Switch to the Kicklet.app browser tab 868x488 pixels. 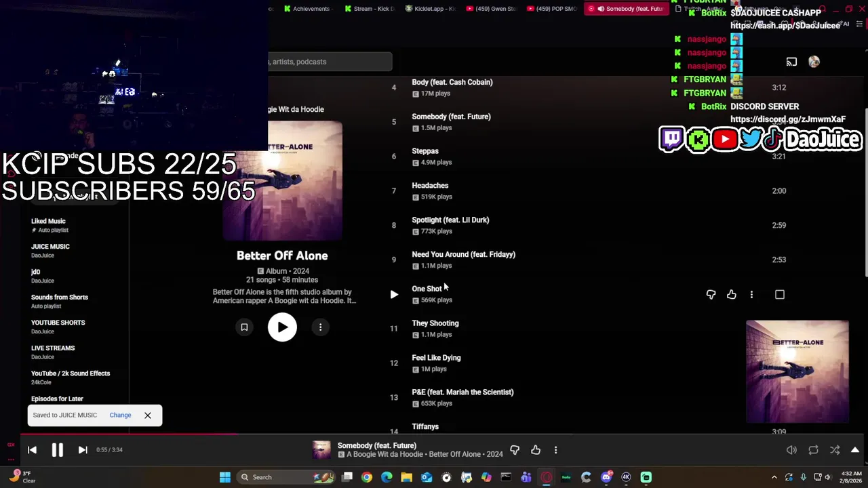[x=430, y=9]
